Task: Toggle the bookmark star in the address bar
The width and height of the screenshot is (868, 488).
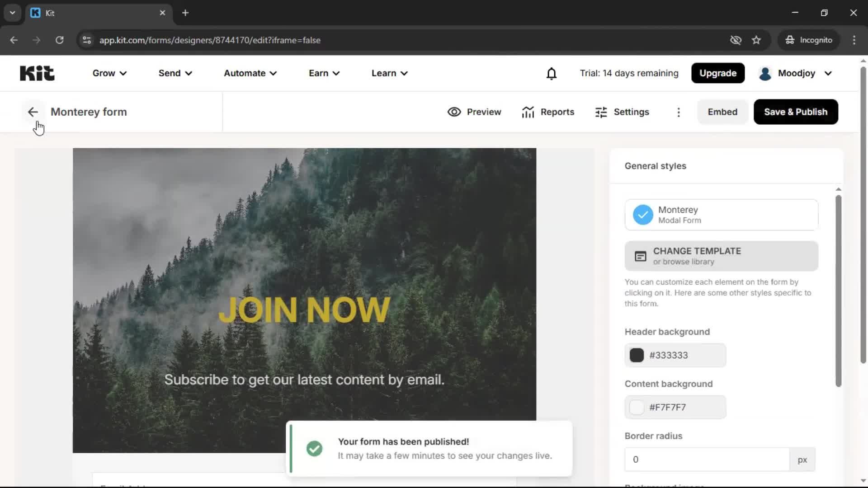Action: click(x=756, y=40)
